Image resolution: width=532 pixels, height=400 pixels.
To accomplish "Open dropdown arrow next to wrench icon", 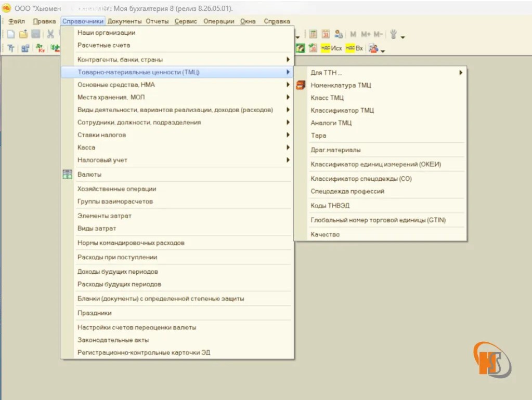I will coord(403,36).
